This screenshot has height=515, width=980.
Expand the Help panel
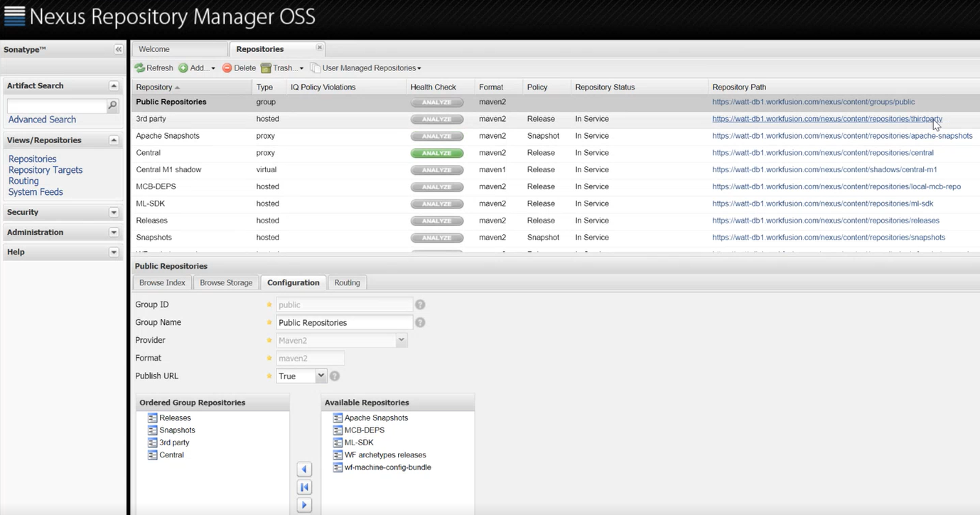coord(114,252)
